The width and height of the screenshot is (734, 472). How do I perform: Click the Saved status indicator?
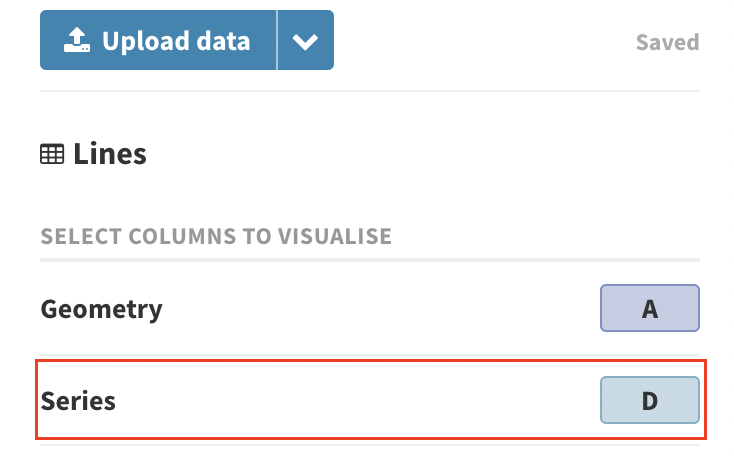pos(668,42)
